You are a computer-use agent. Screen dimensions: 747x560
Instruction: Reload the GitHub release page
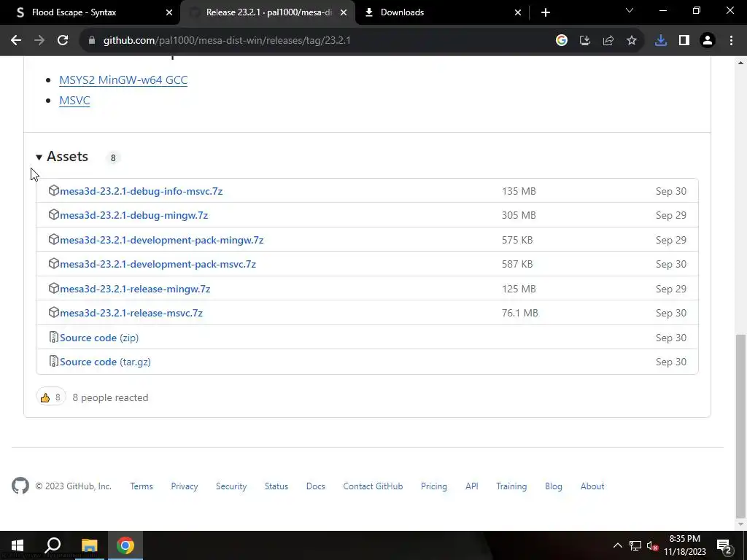coord(63,41)
